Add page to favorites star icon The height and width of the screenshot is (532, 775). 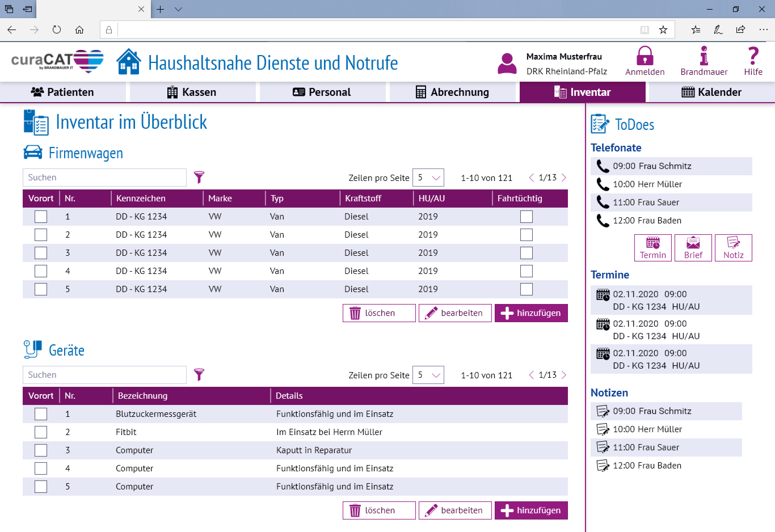pyautogui.click(x=663, y=30)
